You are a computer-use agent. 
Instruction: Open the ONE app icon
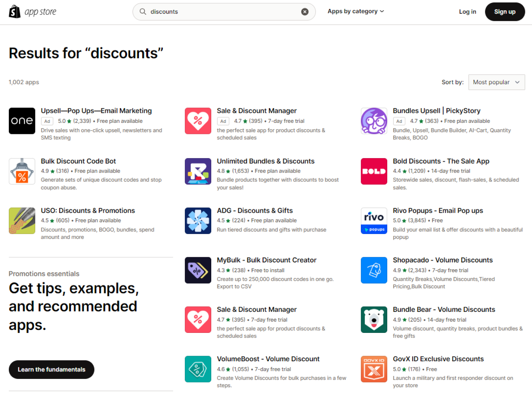click(x=22, y=121)
